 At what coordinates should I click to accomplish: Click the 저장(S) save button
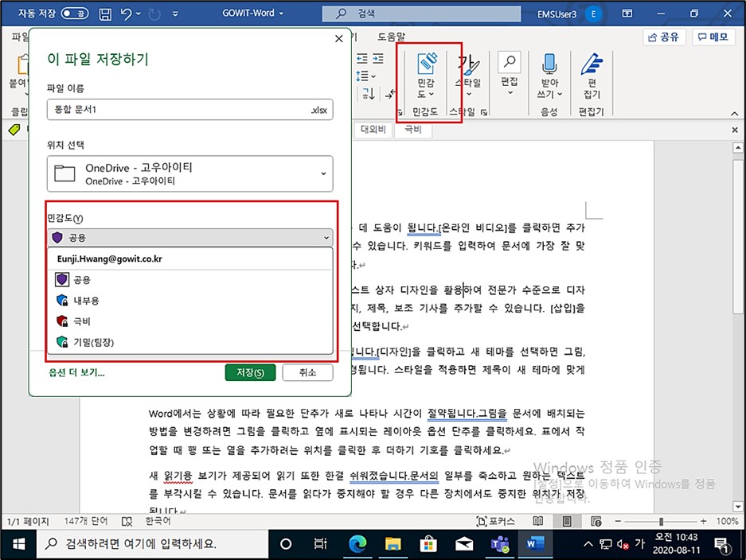249,372
